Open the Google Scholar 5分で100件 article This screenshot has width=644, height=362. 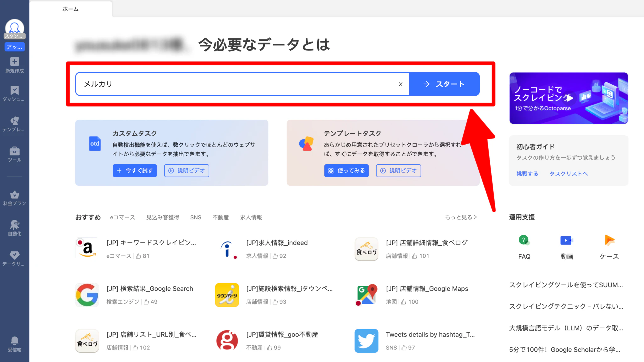(x=565, y=349)
